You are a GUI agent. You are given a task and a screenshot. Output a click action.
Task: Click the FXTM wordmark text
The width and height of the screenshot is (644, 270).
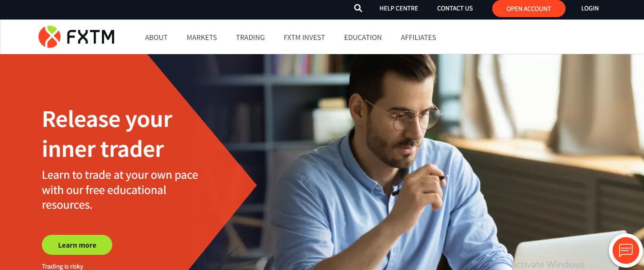[90, 37]
